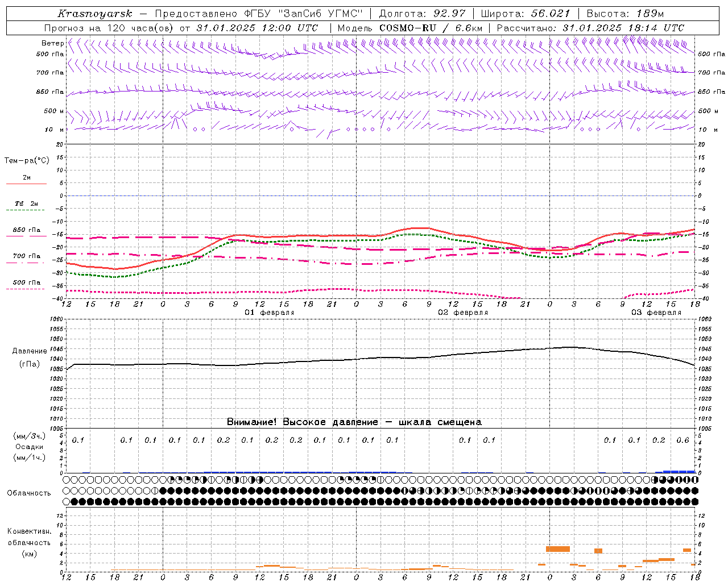Click the 'Осадки' precipitation label
728x582 pixels.
click(x=30, y=447)
